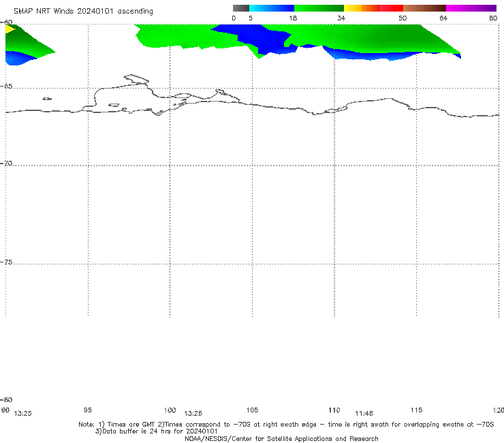Viewport: 504px width, 443px height.
Task: Click the swath time '11:46'
Action: (x=364, y=414)
